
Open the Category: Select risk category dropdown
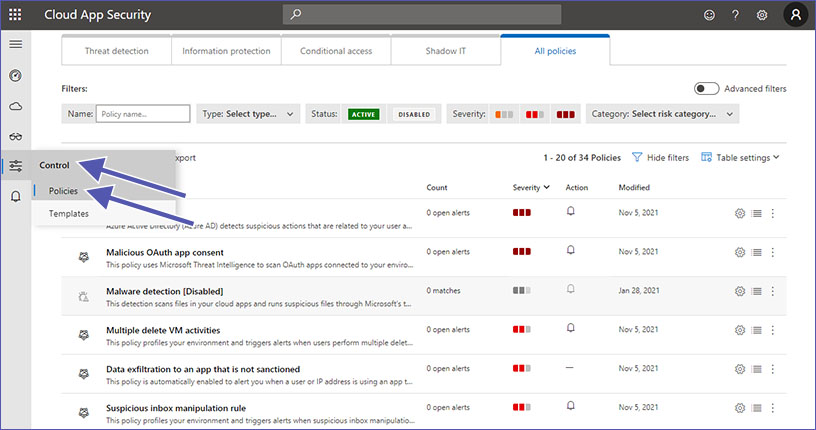click(662, 114)
